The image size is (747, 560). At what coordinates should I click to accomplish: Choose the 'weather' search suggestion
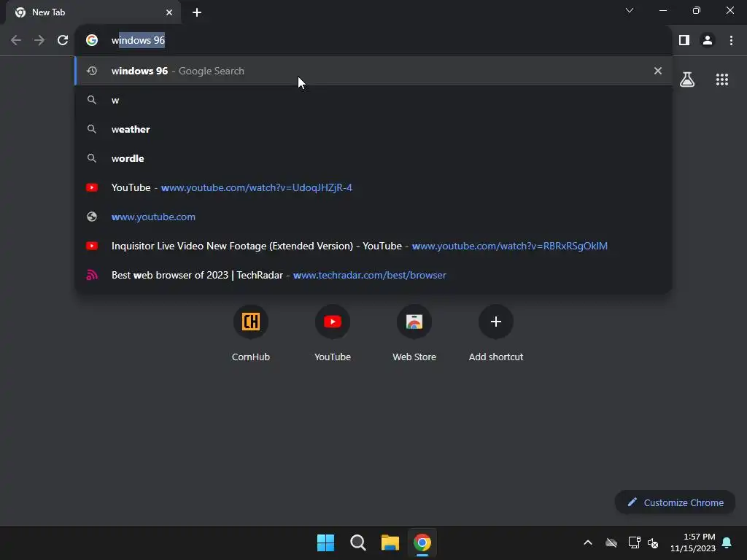click(373, 129)
